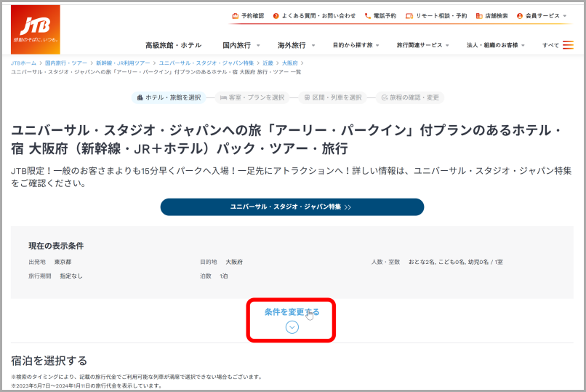
Task: Click 指定なし travel period value
Action: pyautogui.click(x=71, y=276)
